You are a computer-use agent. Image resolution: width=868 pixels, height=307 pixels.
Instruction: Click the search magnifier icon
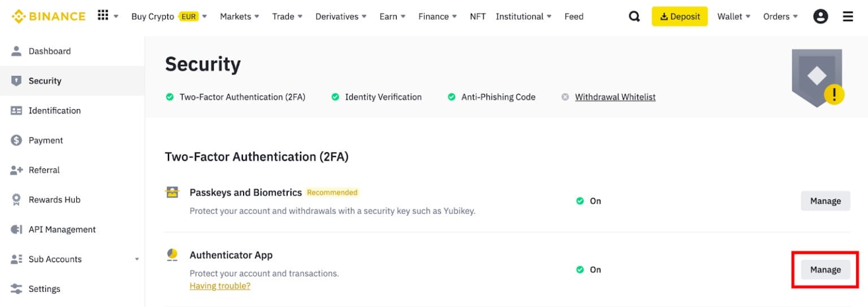(x=634, y=16)
